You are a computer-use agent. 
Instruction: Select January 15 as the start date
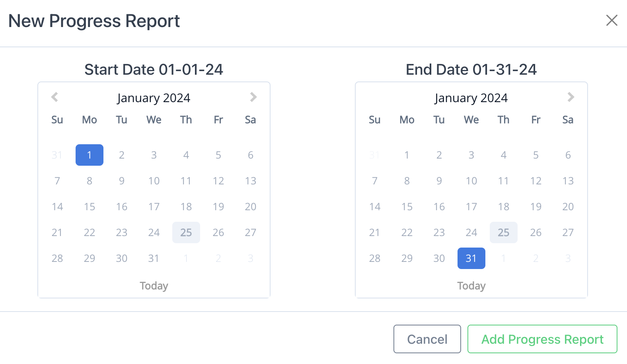click(x=90, y=207)
